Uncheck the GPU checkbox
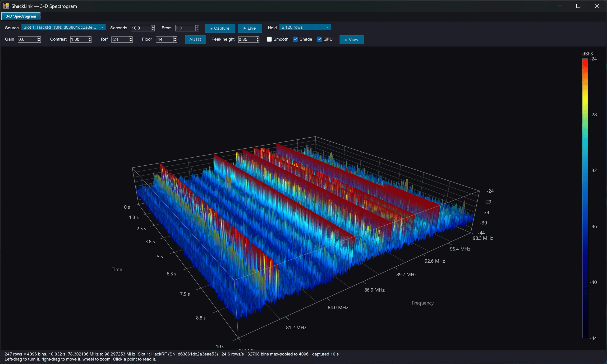This screenshot has height=364, width=607. point(319,39)
